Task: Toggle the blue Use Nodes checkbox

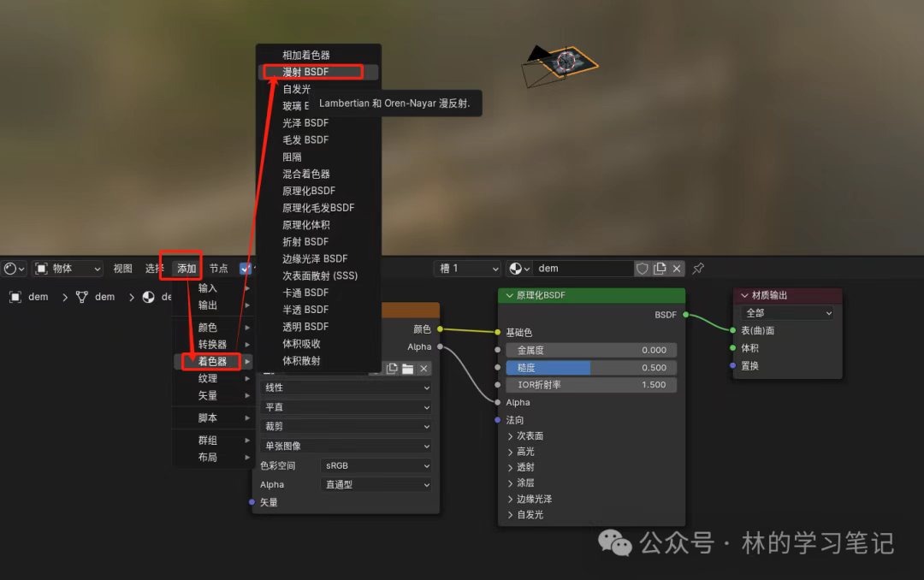Action: pos(246,269)
